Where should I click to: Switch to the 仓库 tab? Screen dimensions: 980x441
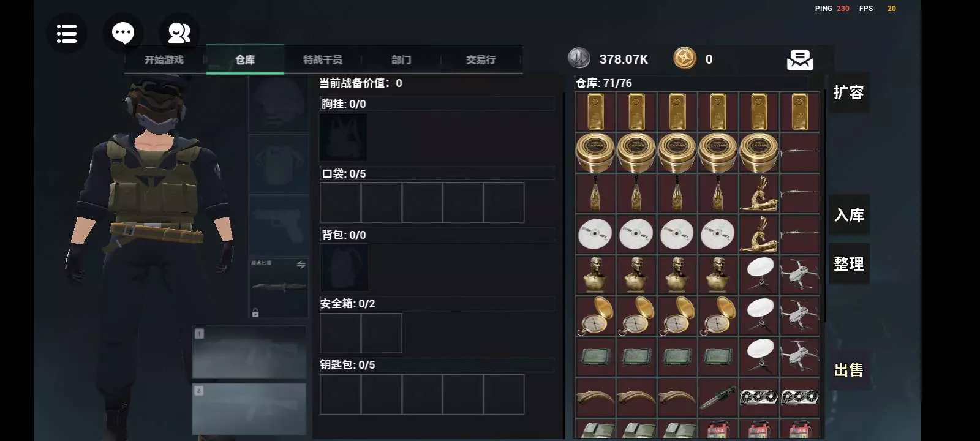[245, 59]
